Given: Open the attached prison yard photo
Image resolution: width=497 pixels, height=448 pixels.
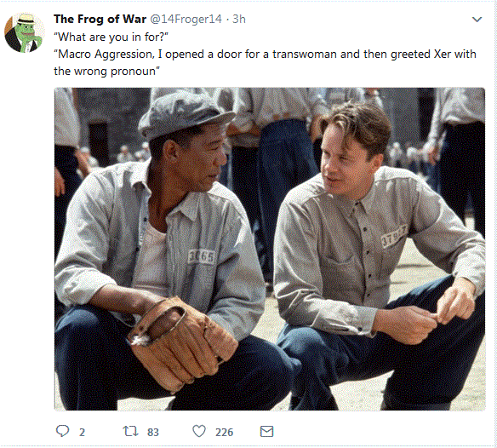Looking at the screenshot, I should tap(270, 249).
